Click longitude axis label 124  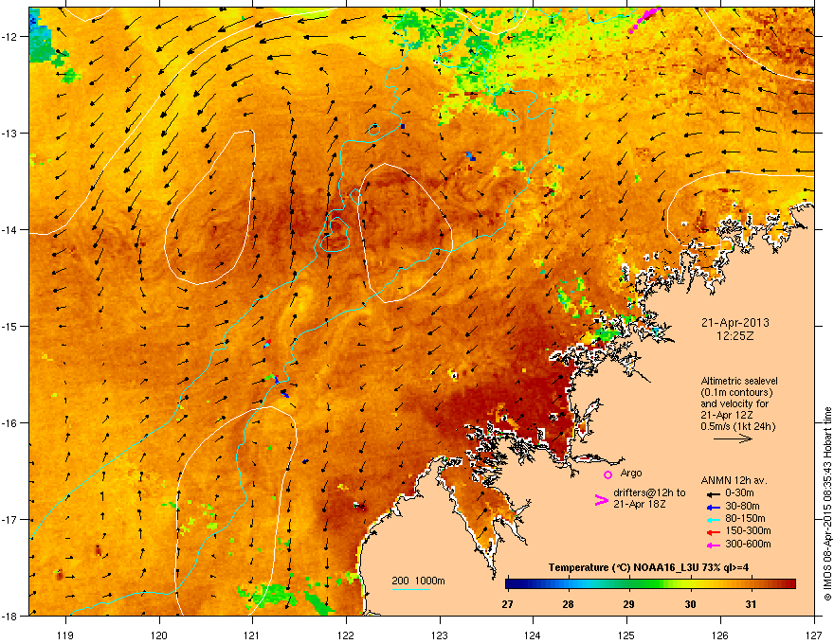pyautogui.click(x=533, y=635)
